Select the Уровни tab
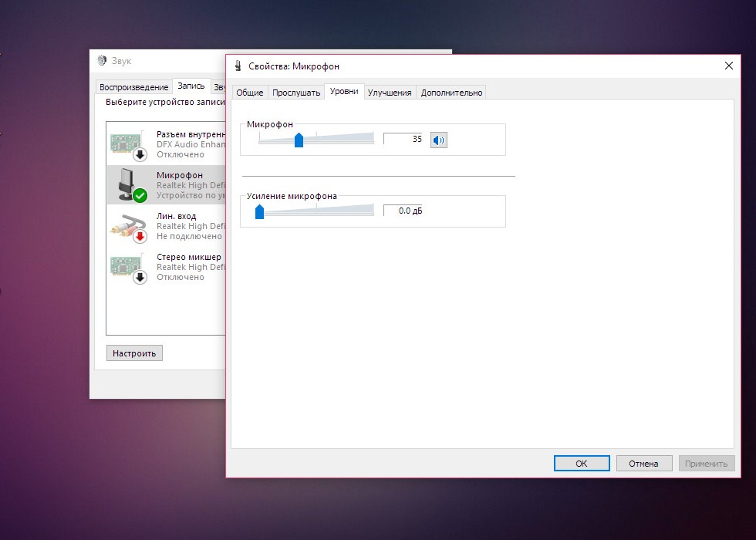 [x=344, y=92]
